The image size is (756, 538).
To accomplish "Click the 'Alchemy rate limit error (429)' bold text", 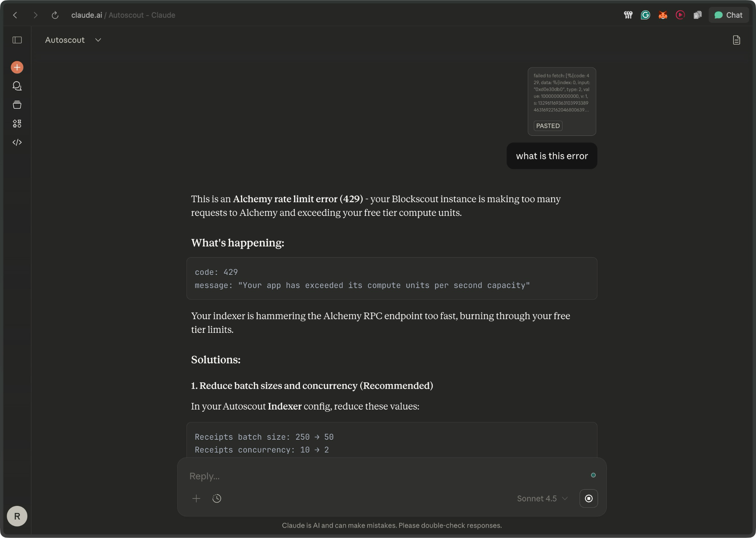I will (297, 199).
